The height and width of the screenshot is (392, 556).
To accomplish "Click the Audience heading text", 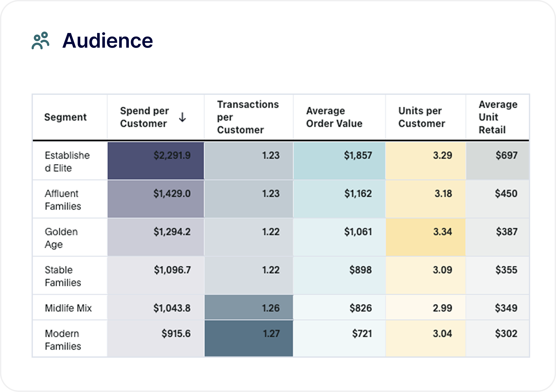I will pos(108,40).
